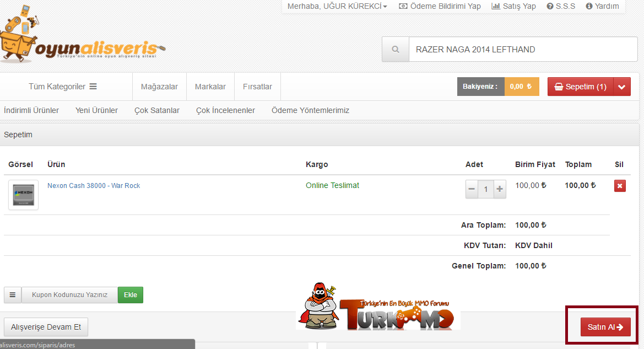Open Ödeme Yöntemlerimiz page
Image resolution: width=644 pixels, height=349 pixels.
(311, 111)
